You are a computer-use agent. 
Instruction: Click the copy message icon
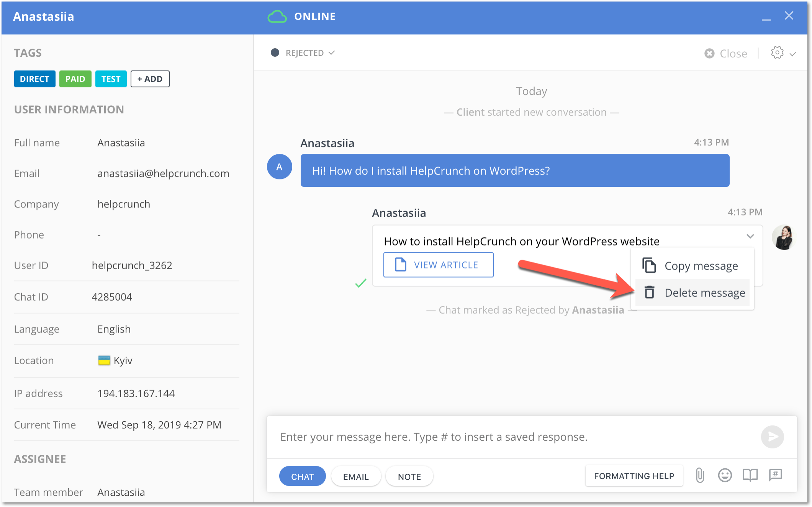coord(649,265)
